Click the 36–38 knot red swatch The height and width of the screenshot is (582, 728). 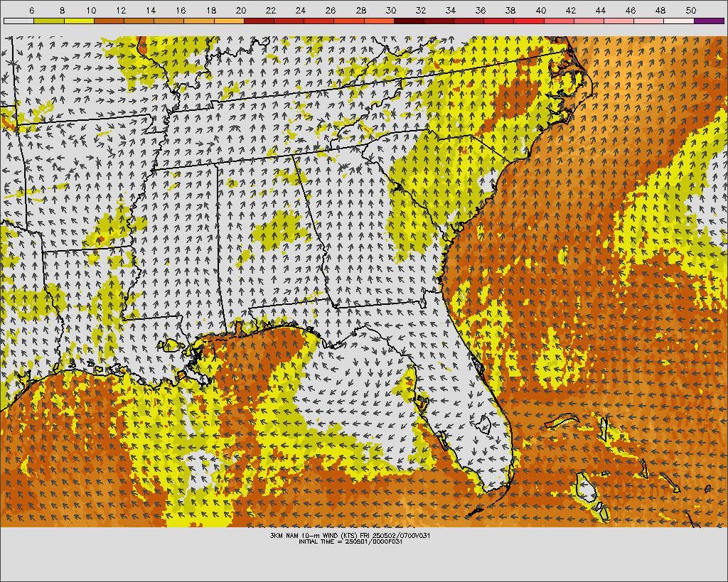click(499, 21)
